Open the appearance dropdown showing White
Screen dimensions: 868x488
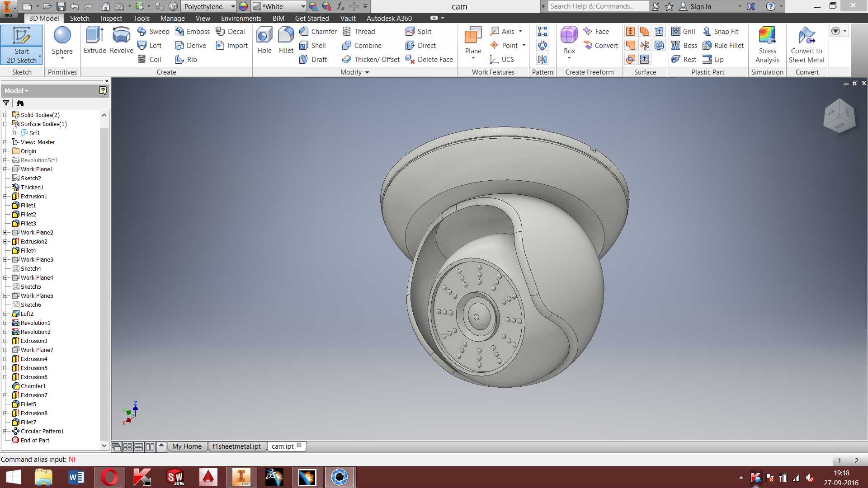(279, 6)
